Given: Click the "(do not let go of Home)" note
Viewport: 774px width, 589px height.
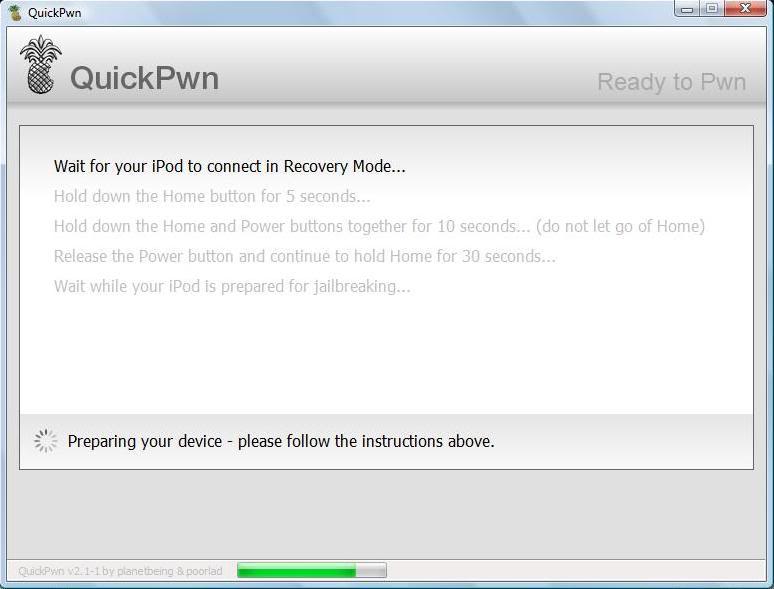Looking at the screenshot, I should point(620,226).
